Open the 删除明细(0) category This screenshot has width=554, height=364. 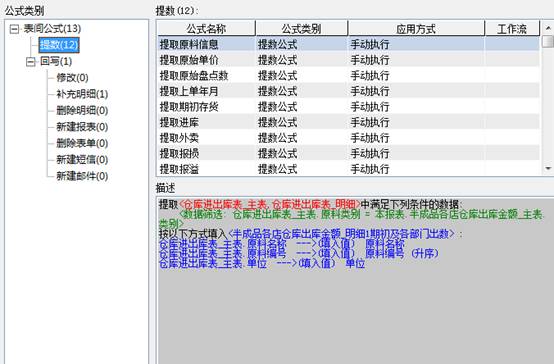[x=82, y=110]
